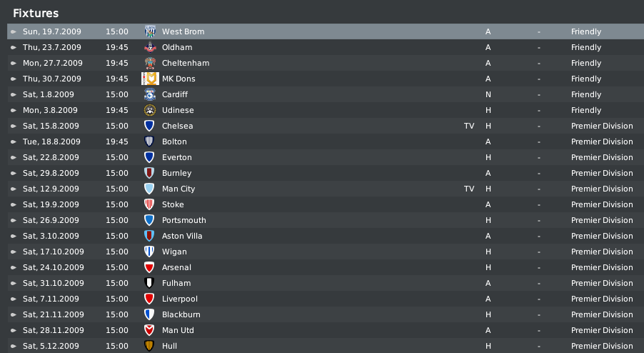The image size is (644, 353).
Task: Click the West Brom club crest
Action: click(150, 31)
